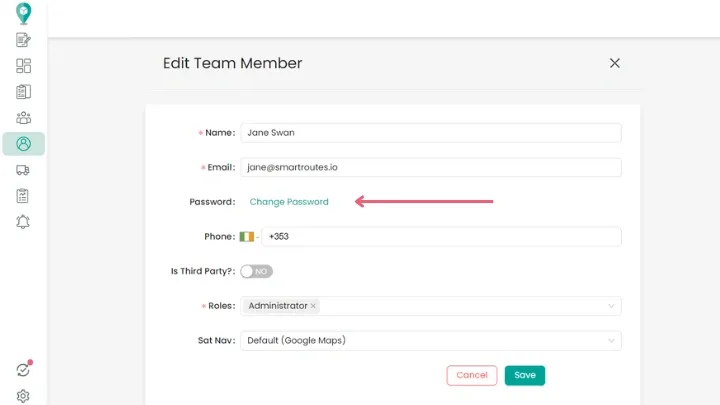Open the phone country flag selector
720x405 pixels.
(x=247, y=237)
